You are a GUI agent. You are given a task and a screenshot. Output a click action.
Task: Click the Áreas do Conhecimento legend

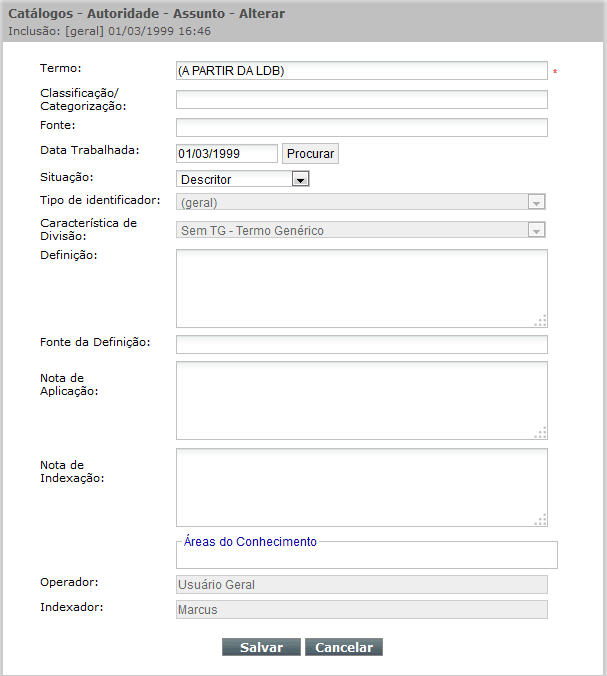coord(250,541)
